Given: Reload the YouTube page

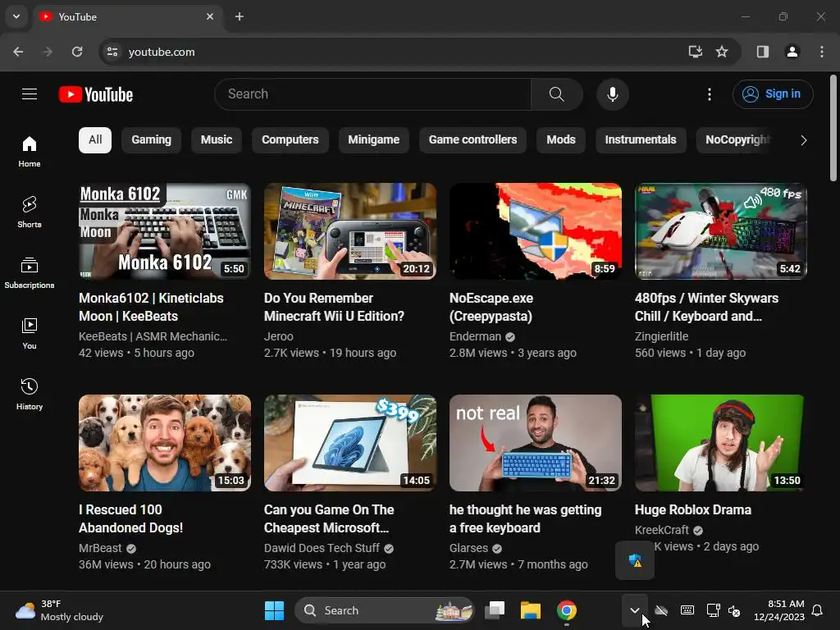Looking at the screenshot, I should coord(77,52).
